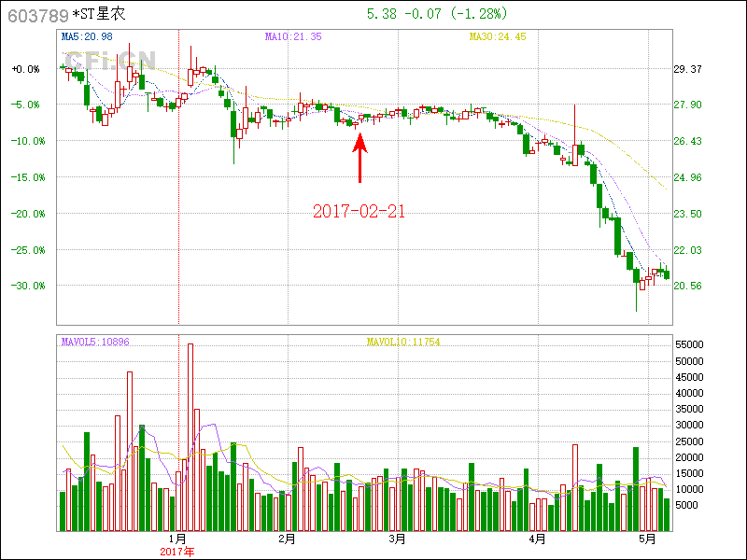Image resolution: width=747 pixels, height=560 pixels.
Task: Click the 29.37 price axis label
Action: coord(687,69)
